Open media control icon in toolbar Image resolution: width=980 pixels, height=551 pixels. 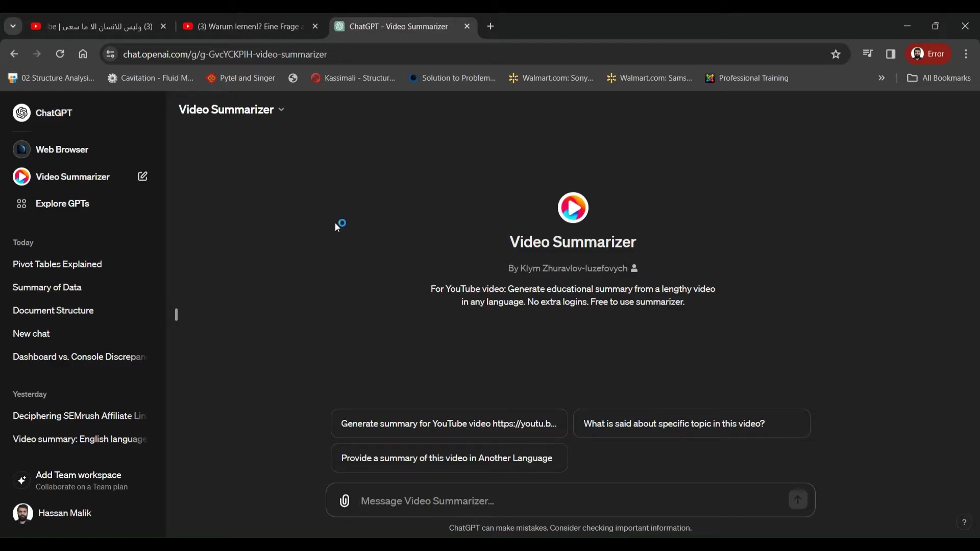pos(868,54)
